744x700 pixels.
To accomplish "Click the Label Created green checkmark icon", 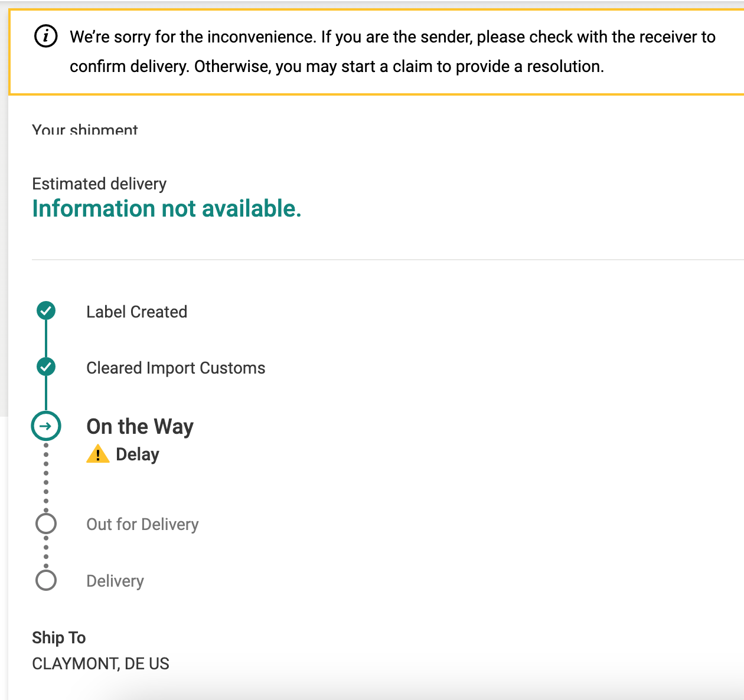I will [x=46, y=310].
